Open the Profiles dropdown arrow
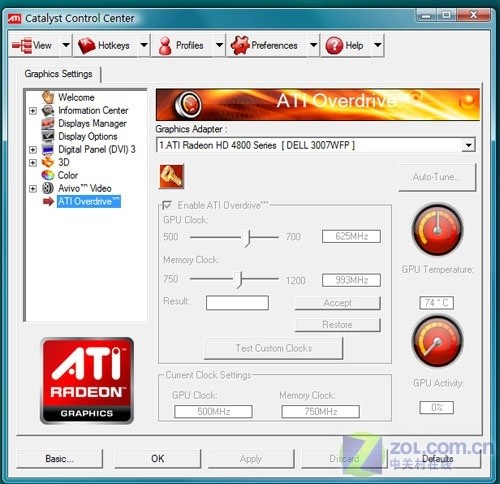The width and height of the screenshot is (500, 484). [219, 45]
